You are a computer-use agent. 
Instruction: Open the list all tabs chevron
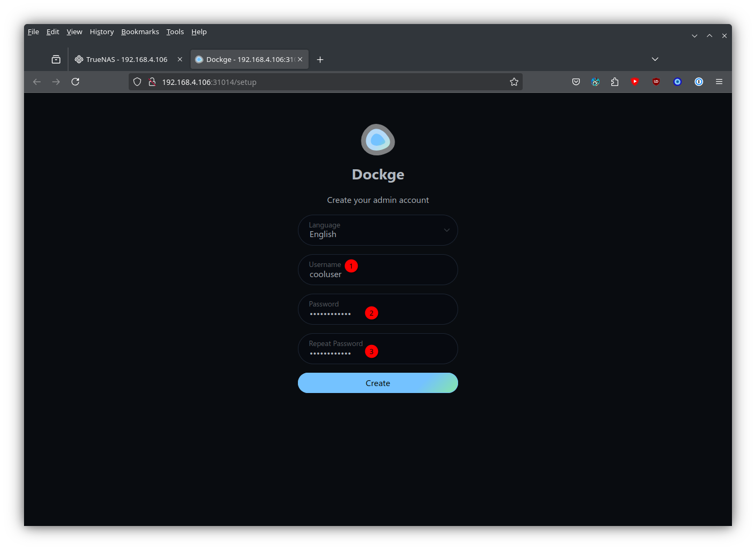[x=655, y=59]
